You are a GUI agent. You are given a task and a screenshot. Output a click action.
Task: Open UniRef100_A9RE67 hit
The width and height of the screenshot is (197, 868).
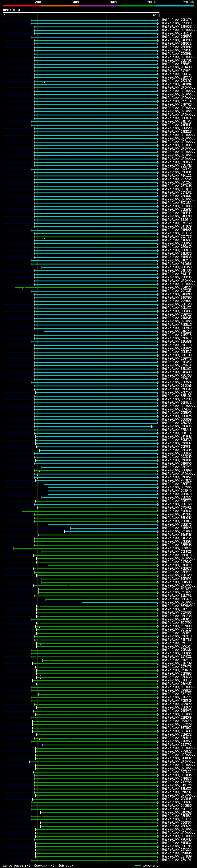pos(176,74)
